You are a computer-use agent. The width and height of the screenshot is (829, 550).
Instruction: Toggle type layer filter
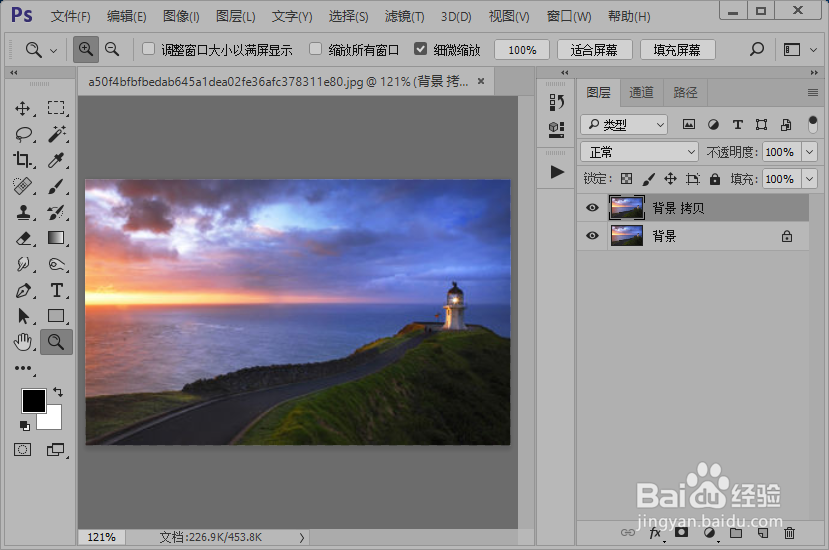[738, 125]
